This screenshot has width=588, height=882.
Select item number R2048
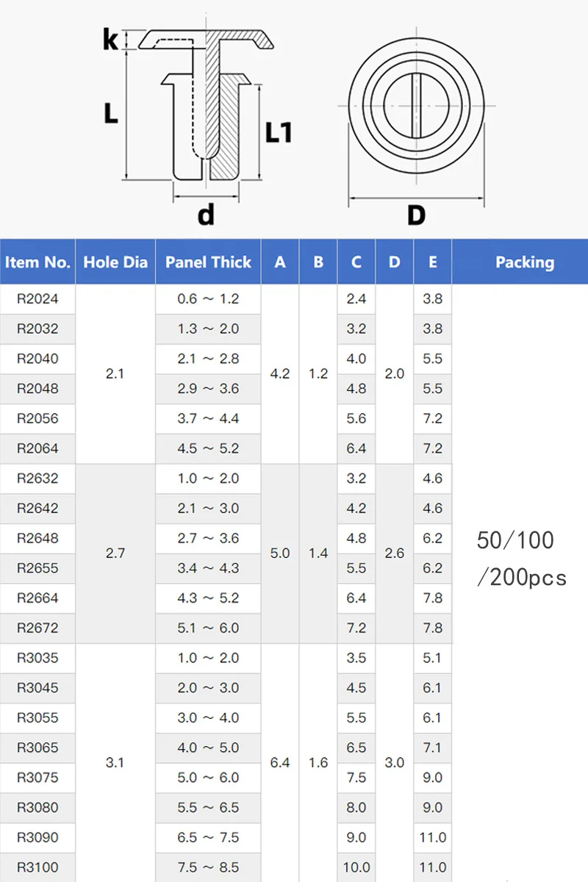37,389
